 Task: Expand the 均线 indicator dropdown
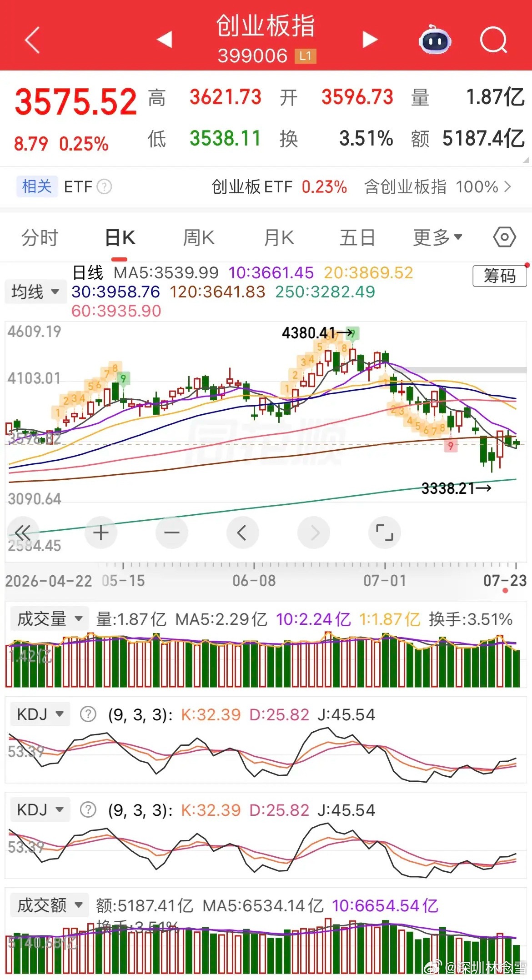pyautogui.click(x=36, y=291)
